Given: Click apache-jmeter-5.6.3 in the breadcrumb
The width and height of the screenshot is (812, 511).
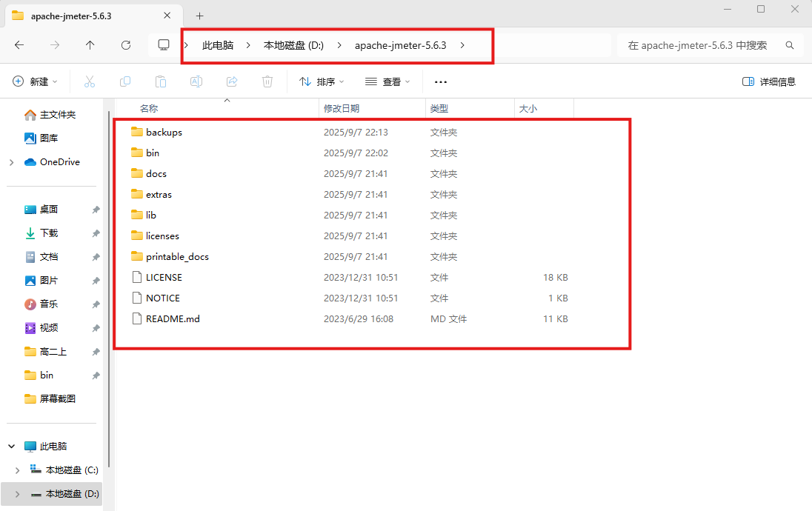Looking at the screenshot, I should (400, 46).
